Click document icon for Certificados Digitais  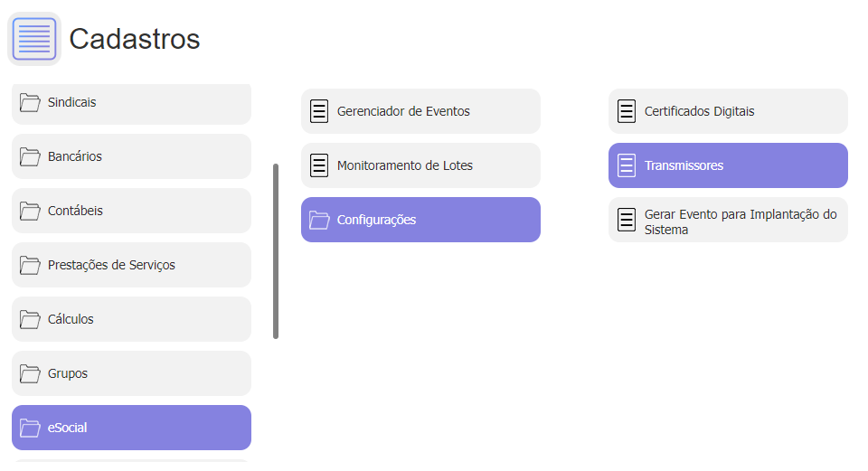[x=627, y=111]
